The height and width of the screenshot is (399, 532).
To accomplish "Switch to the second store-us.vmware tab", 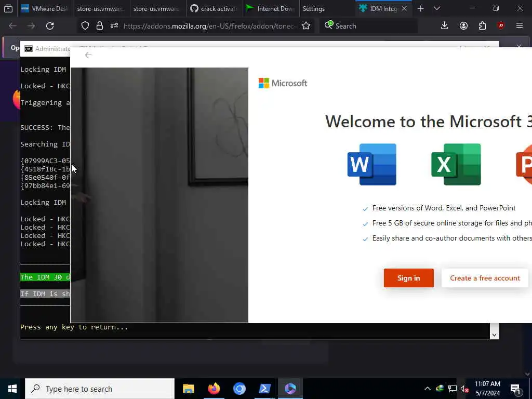I will point(157,9).
